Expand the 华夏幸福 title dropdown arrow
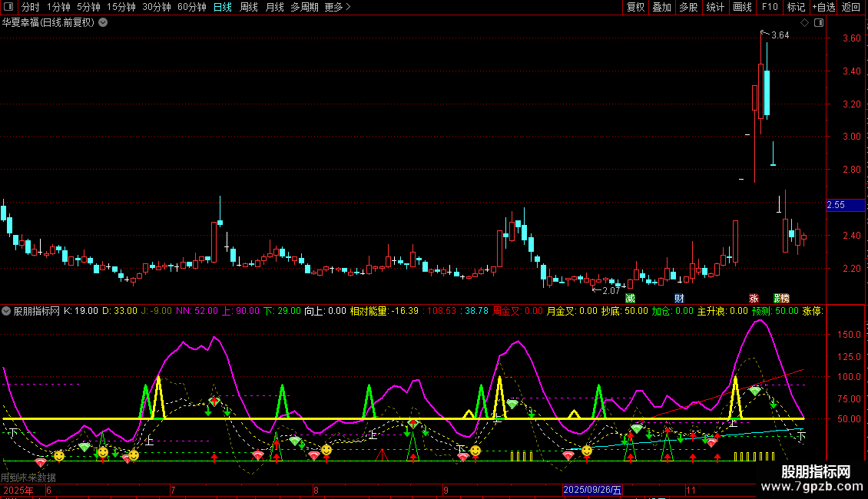 pyautogui.click(x=103, y=22)
